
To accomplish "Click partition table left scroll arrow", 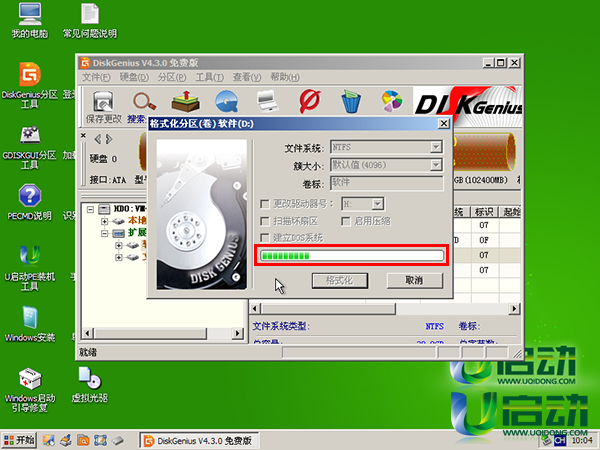I will pos(255,308).
